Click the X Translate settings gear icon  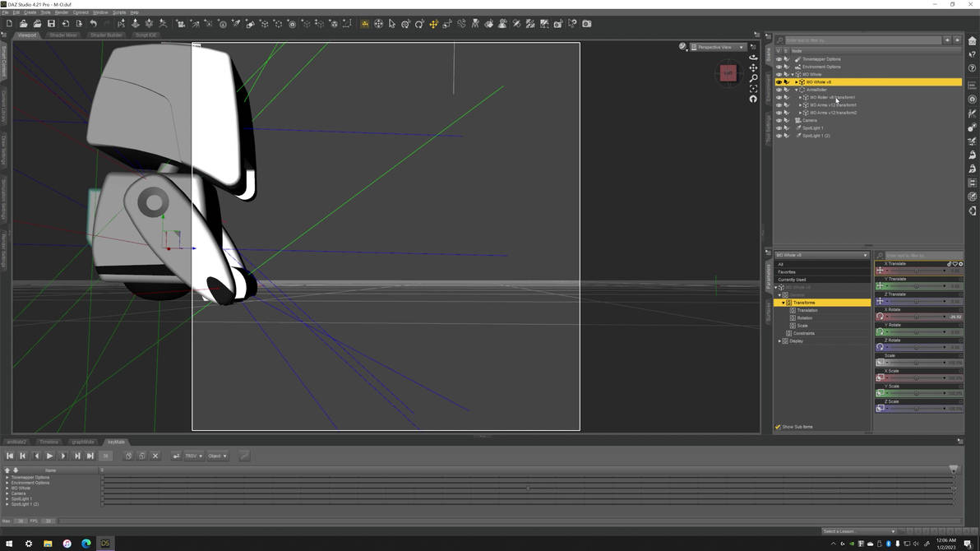(960, 264)
